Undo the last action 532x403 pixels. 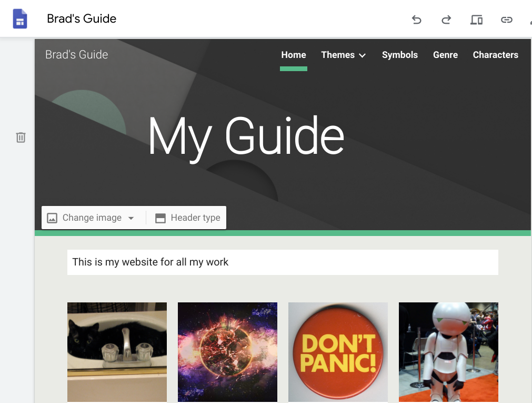[x=417, y=19]
